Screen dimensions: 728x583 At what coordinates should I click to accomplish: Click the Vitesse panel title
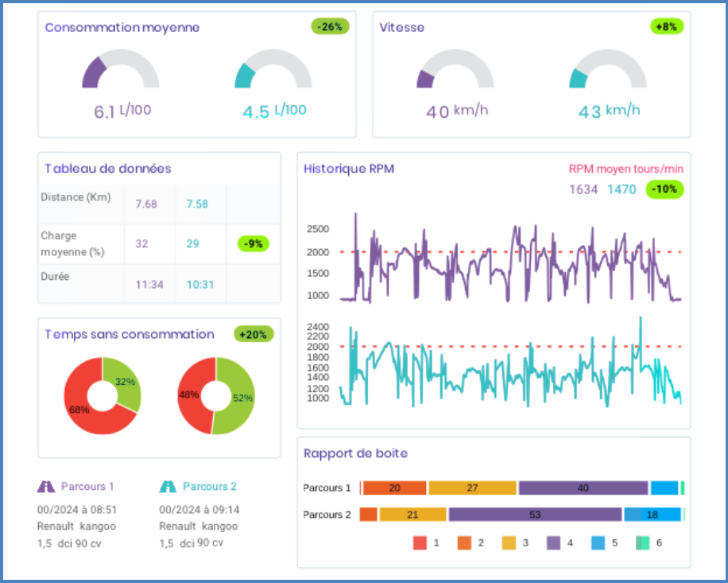point(401,27)
